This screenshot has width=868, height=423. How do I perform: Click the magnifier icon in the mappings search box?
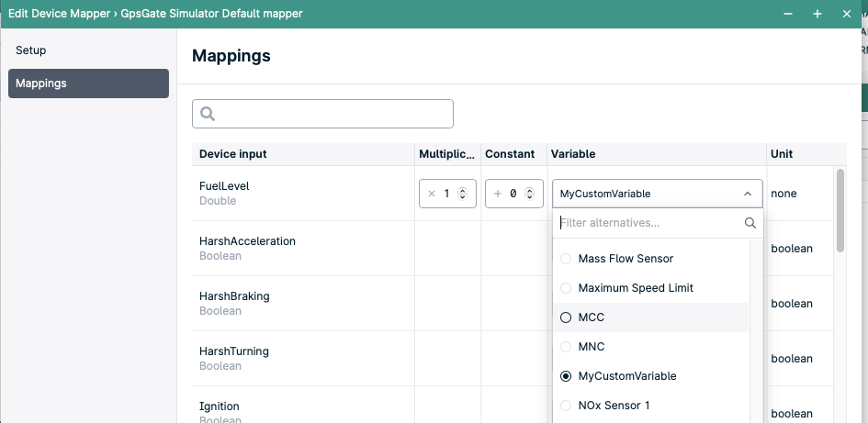(x=208, y=114)
